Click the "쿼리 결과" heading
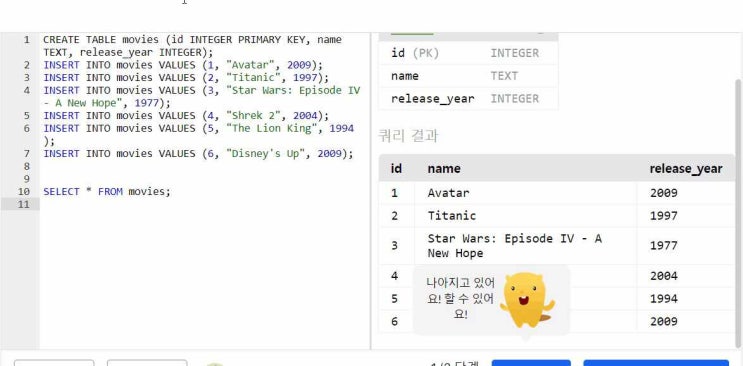 tap(408, 136)
